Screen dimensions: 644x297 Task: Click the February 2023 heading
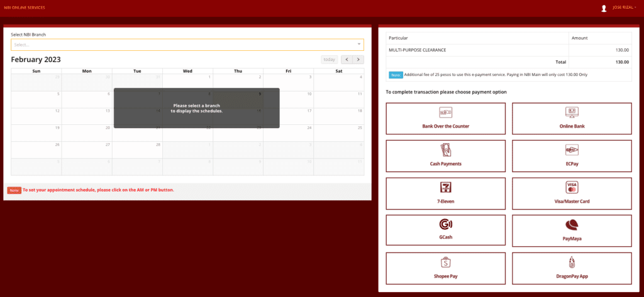(x=36, y=60)
